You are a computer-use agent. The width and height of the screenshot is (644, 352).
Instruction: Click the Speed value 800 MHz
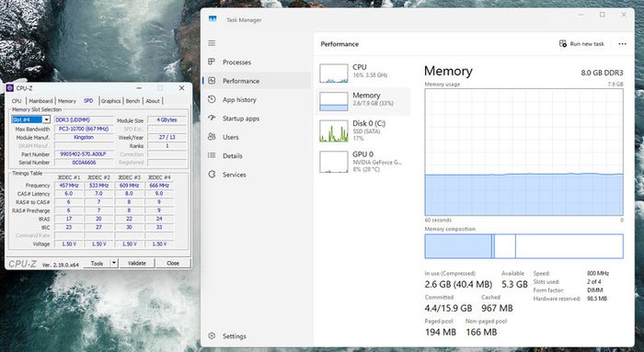598,273
